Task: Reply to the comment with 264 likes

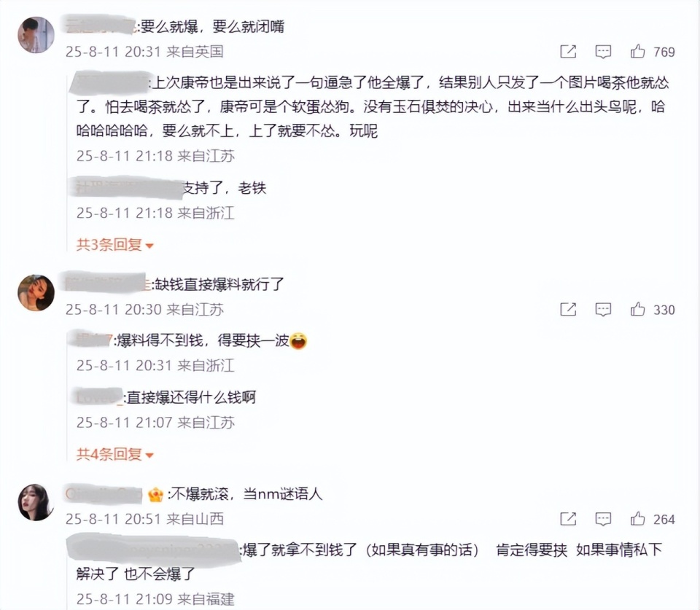Action: coord(603,519)
